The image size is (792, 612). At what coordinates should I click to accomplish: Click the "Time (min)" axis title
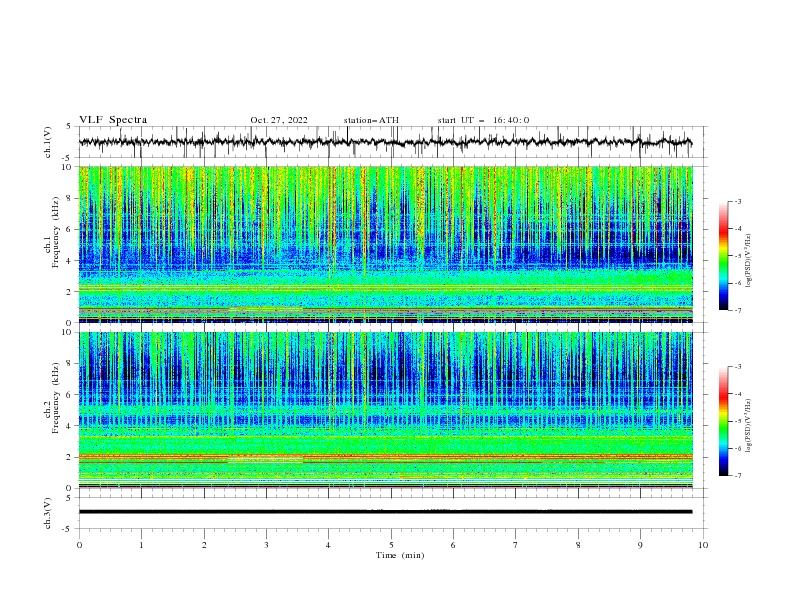400,555
